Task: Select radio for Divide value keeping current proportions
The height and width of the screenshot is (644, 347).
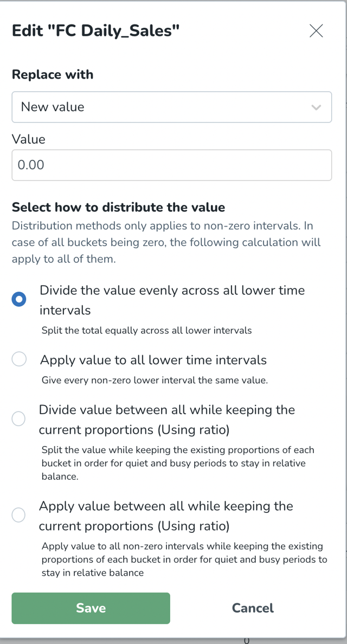Action: pos(18,419)
